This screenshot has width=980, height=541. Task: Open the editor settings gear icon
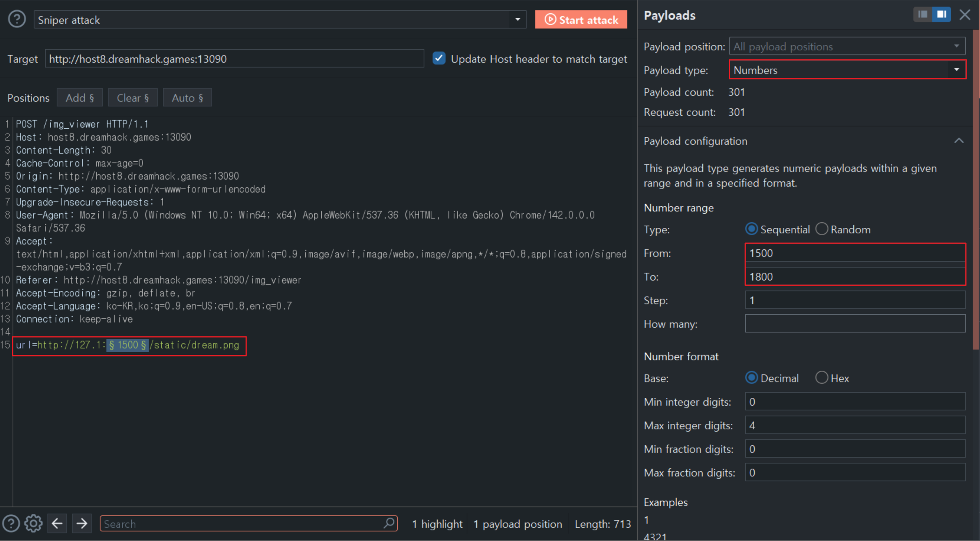point(33,523)
